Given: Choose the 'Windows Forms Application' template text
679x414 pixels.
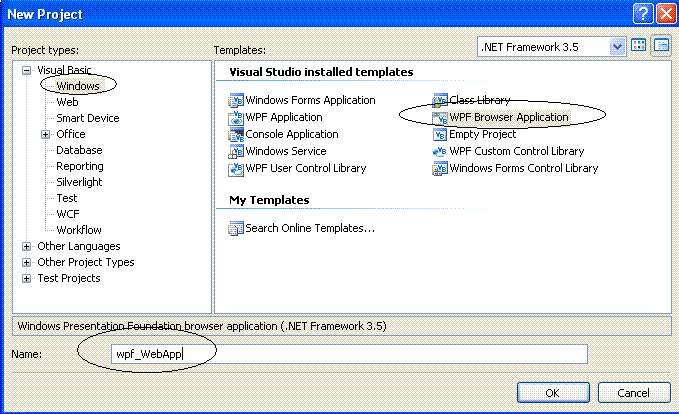Looking at the screenshot, I should tap(310, 100).
